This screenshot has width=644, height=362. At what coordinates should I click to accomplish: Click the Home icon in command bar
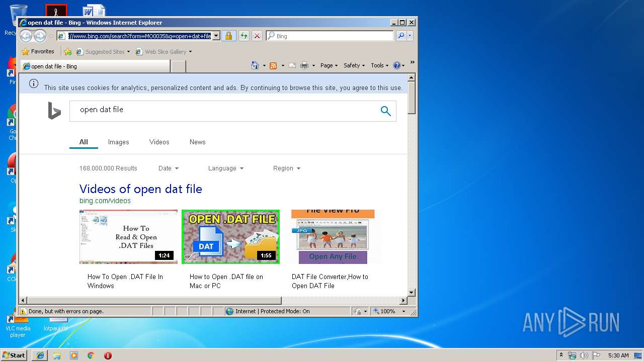(x=255, y=65)
